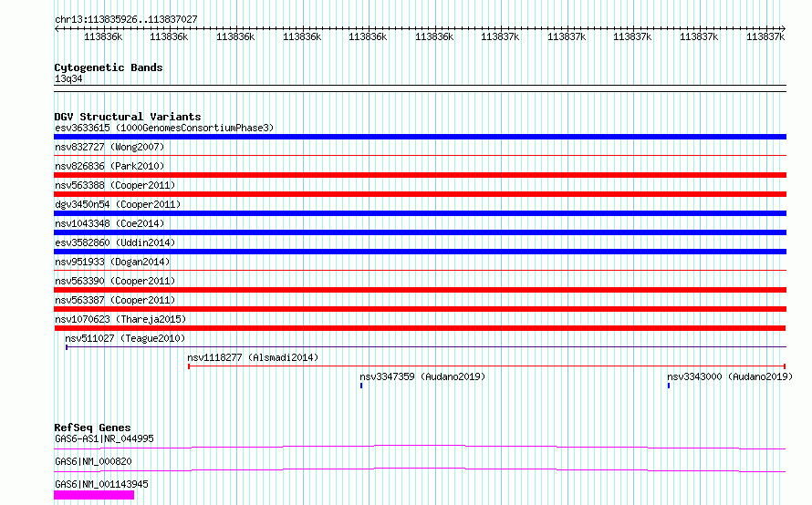The width and height of the screenshot is (812, 505).
Task: Open the GAS6|NM_001143945 gene label
Action: [x=101, y=484]
